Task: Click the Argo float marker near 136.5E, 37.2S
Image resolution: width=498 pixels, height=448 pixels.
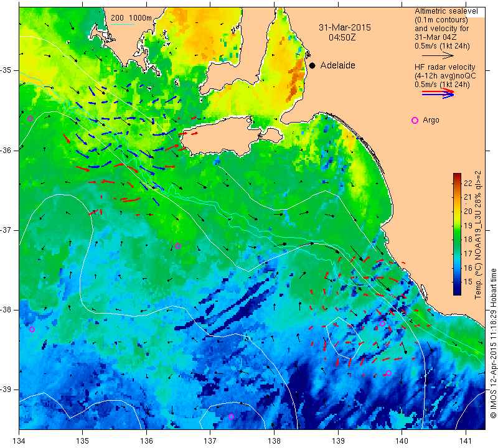Action: [x=178, y=246]
